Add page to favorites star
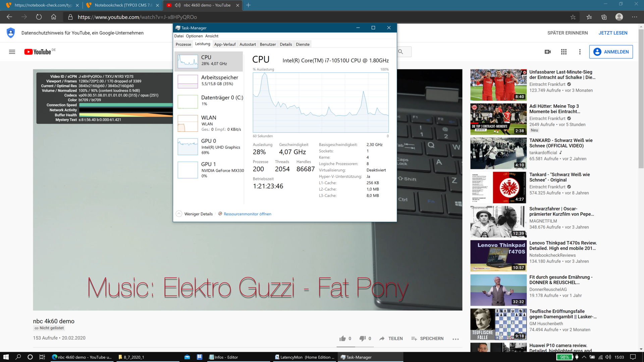The height and width of the screenshot is (362, 644). [x=573, y=17]
